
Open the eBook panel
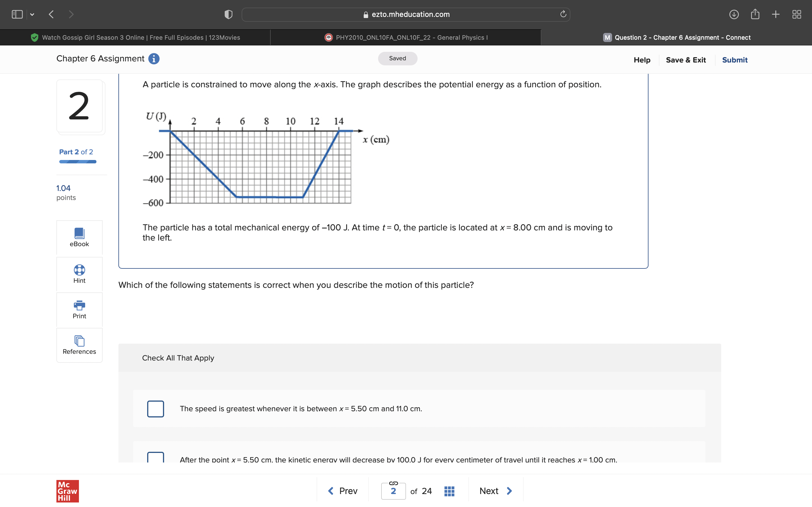79,237
